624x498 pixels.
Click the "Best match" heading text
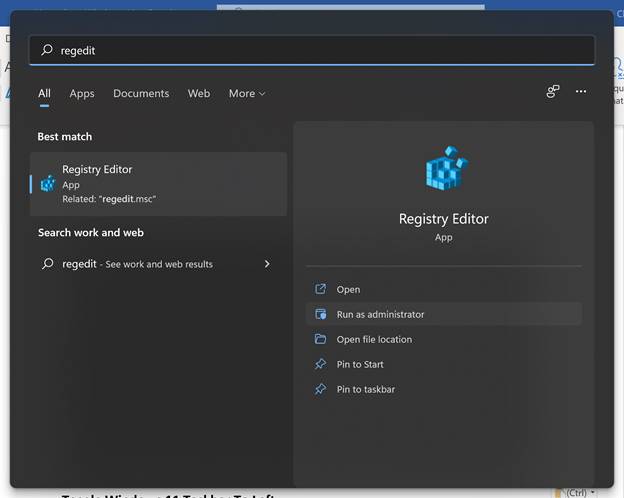click(64, 137)
